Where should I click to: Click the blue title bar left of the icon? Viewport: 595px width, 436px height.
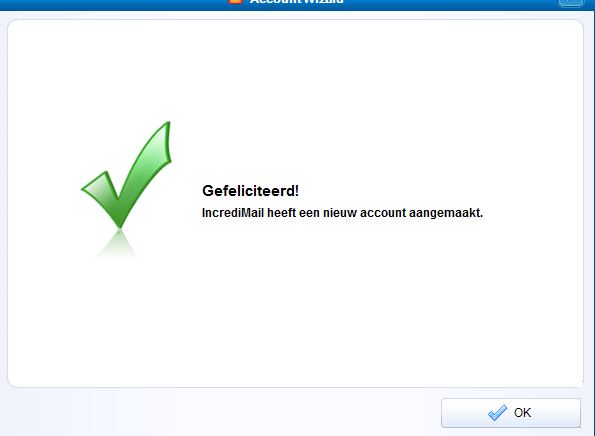tap(114, 3)
